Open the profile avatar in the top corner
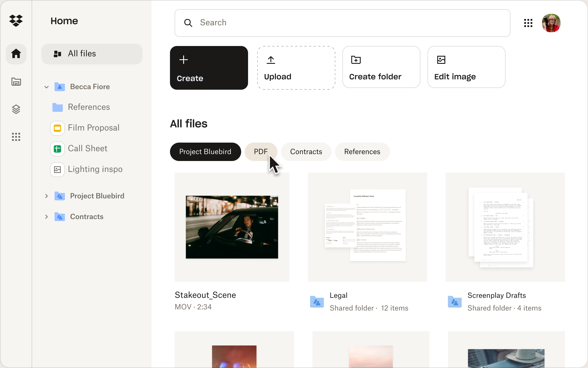This screenshot has width=588, height=368. tap(551, 23)
